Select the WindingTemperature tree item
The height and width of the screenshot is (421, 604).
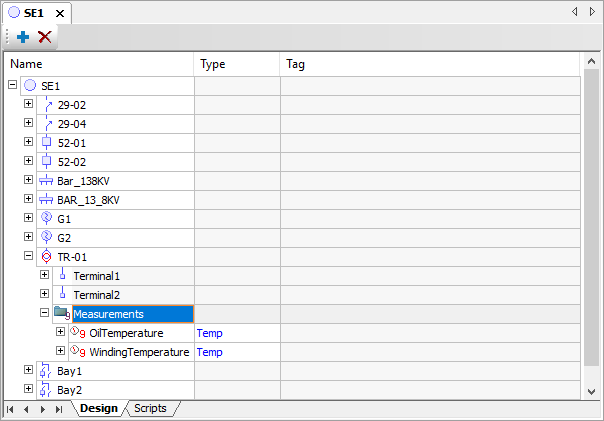(x=138, y=352)
